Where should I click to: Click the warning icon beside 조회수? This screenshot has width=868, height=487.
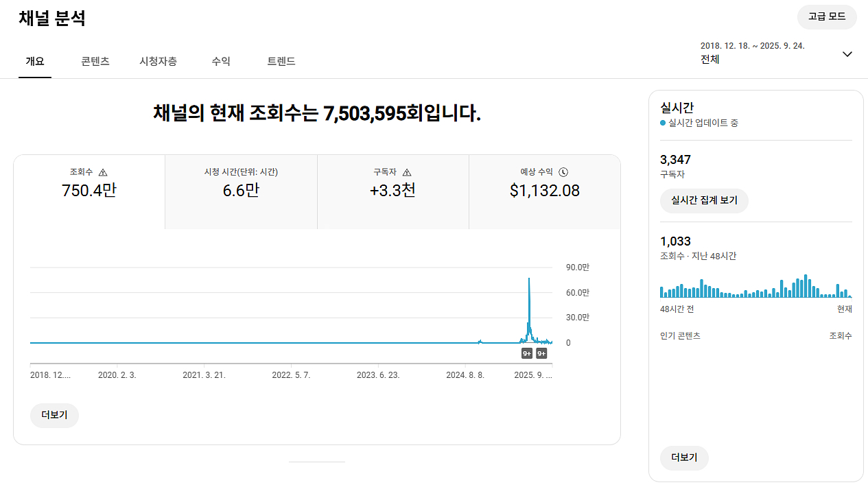tap(103, 173)
